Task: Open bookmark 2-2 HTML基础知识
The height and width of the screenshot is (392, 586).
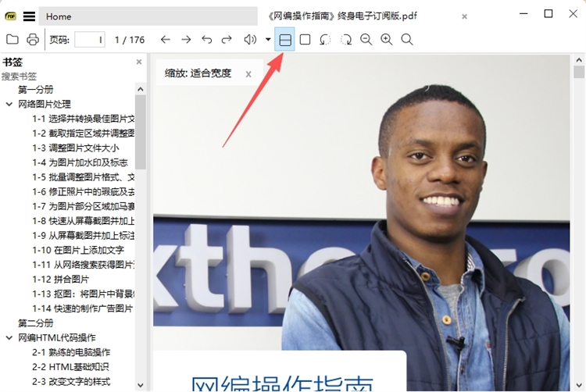Action: [x=70, y=367]
